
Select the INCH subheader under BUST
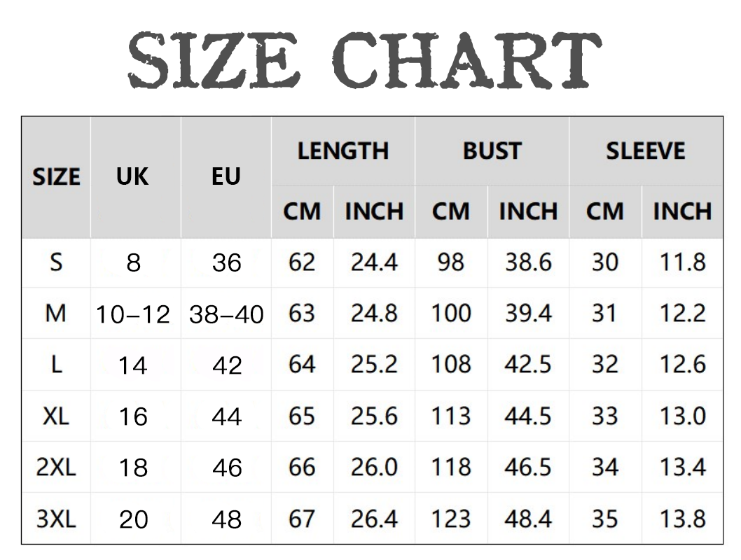point(528,211)
